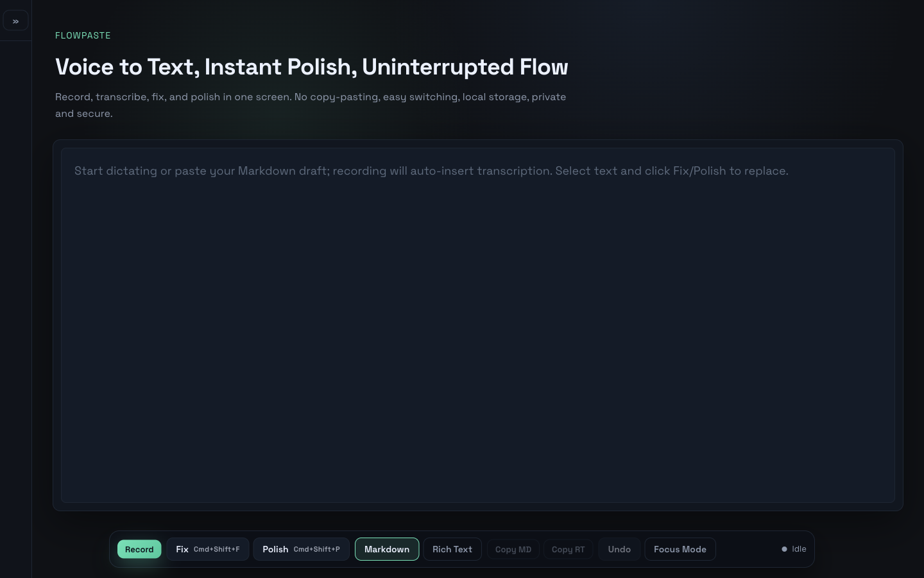Enable Focus Mode

click(680, 549)
